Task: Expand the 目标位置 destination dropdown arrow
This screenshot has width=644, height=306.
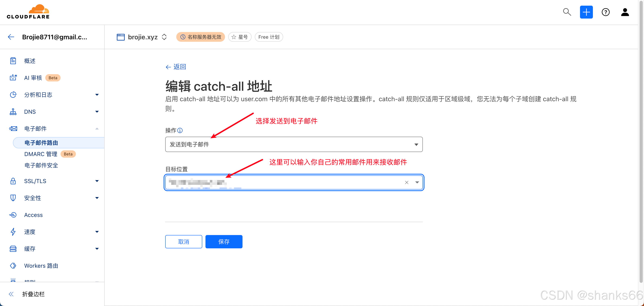Action: click(x=417, y=183)
